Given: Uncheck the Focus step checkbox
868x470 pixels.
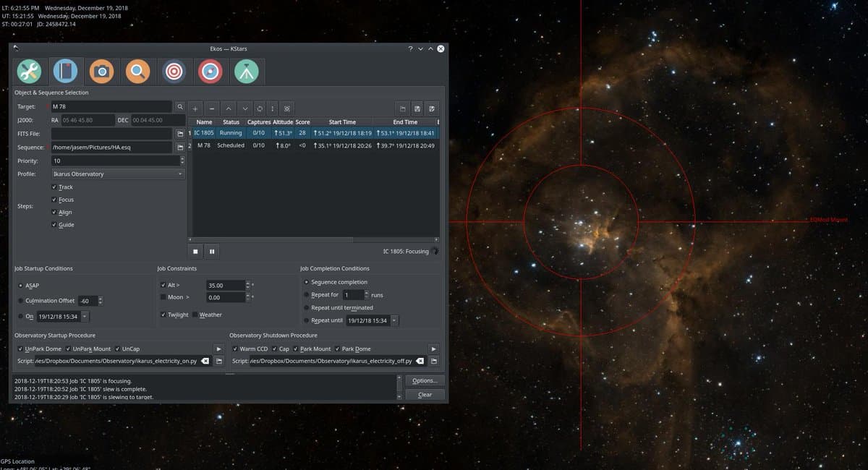Looking at the screenshot, I should click(x=55, y=200).
